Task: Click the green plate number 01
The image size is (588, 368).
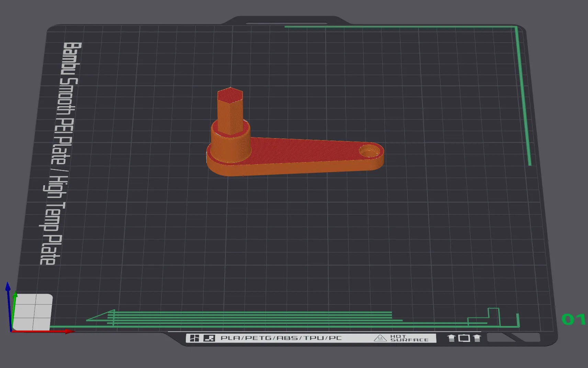Action: pos(573,319)
